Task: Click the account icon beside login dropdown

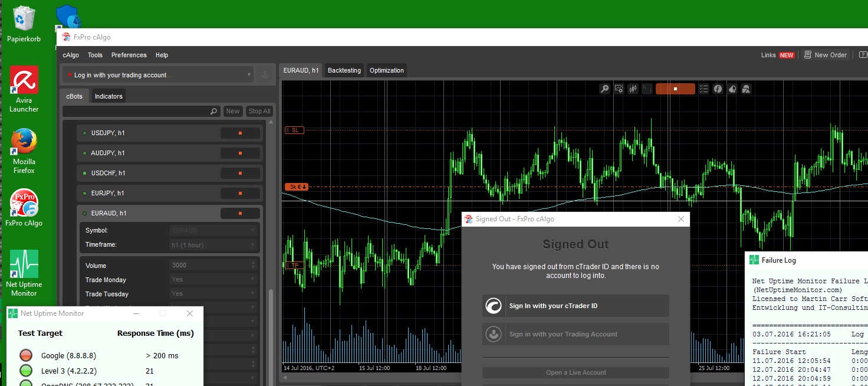Action: [265, 75]
